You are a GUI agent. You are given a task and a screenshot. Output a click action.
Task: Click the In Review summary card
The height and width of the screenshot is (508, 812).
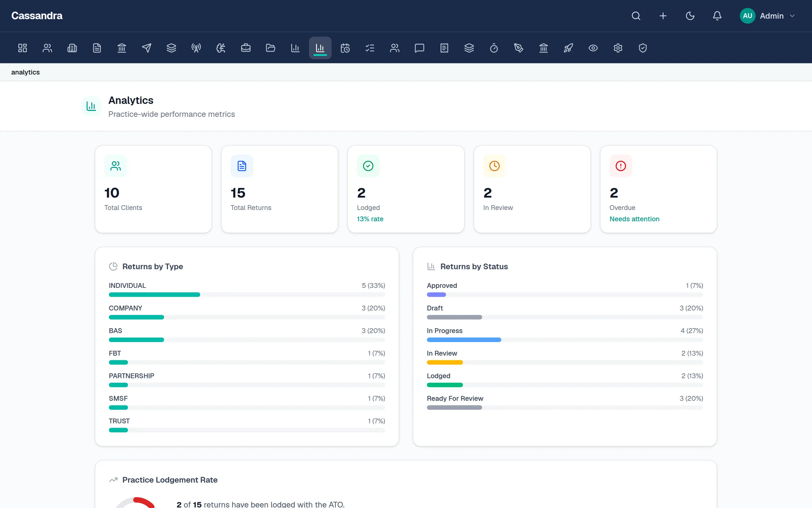click(x=532, y=189)
